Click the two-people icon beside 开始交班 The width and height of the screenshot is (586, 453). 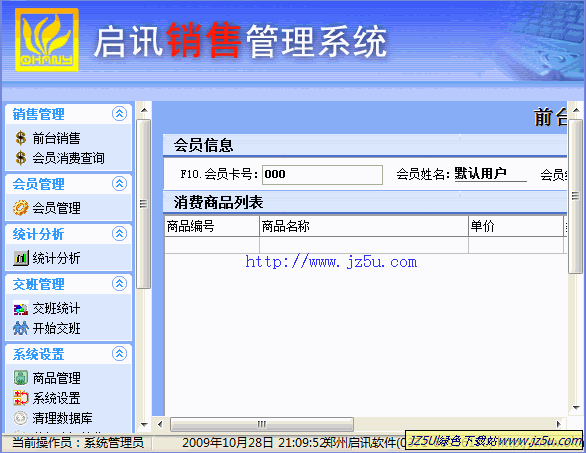point(21,328)
